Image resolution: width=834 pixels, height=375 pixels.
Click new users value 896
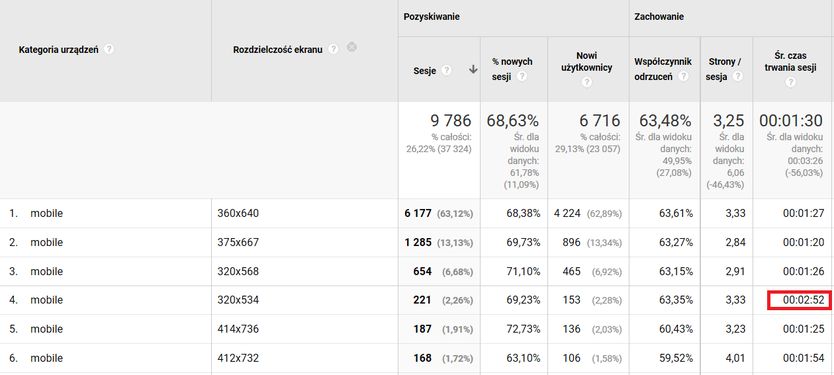tap(572, 243)
